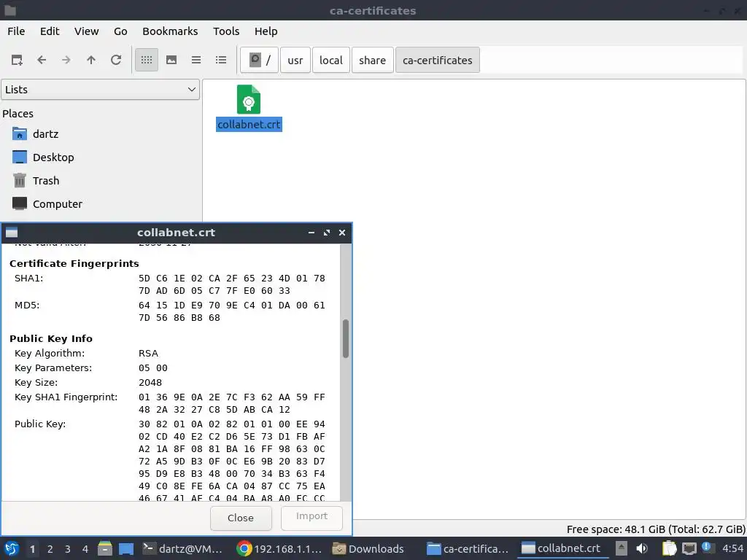This screenshot has height=560, width=747.
Task: Open the Help menu
Action: tap(266, 31)
